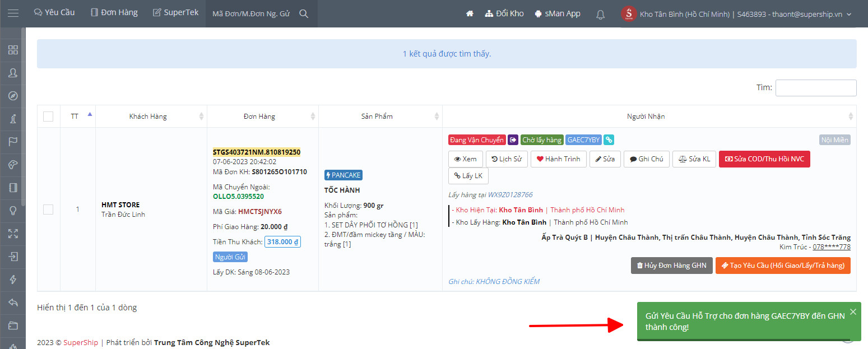The height and width of the screenshot is (349, 868).
Task: Sort by the Người Nhận column
Action: coord(649,116)
